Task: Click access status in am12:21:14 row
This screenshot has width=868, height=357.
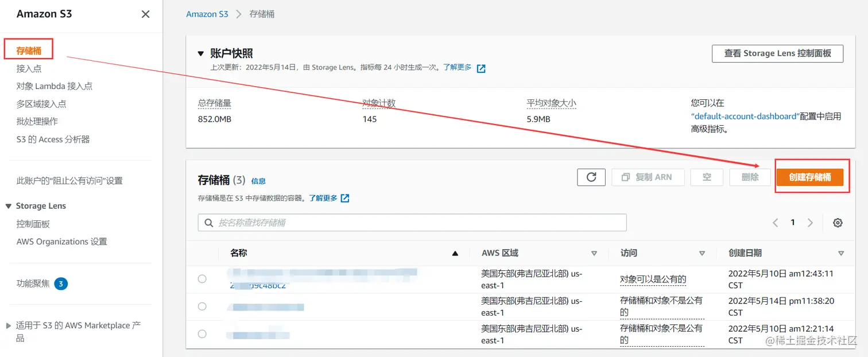Action: tap(661, 334)
